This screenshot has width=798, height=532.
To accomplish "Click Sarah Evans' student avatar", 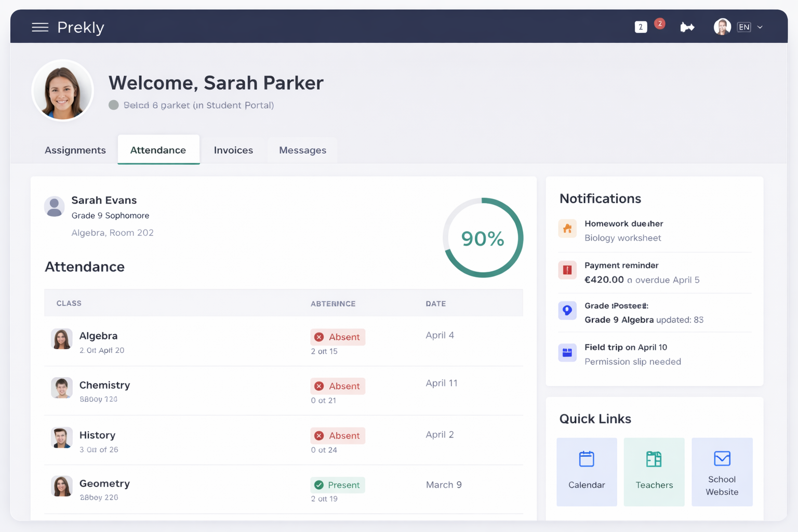I will pyautogui.click(x=54, y=206).
